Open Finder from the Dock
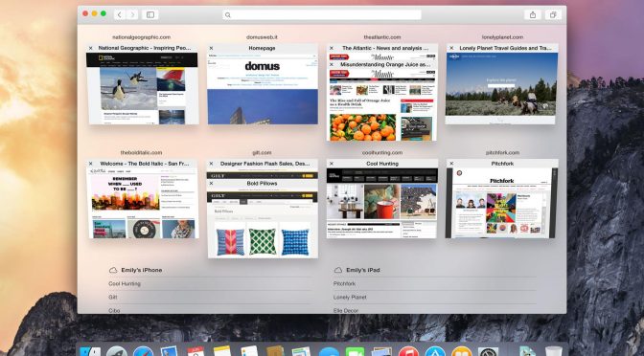 pos(90,352)
